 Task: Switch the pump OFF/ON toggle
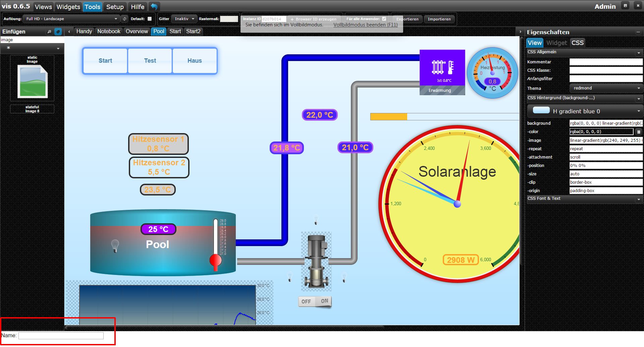(315, 301)
